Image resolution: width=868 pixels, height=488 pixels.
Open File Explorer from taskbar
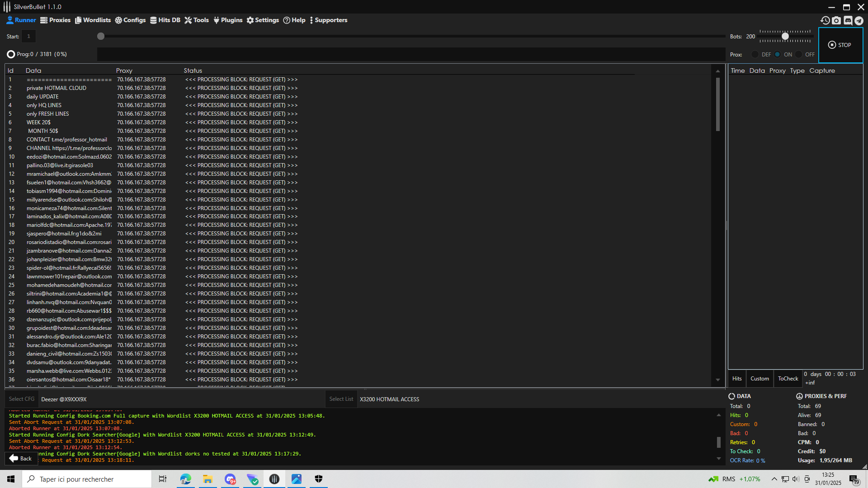point(208,479)
